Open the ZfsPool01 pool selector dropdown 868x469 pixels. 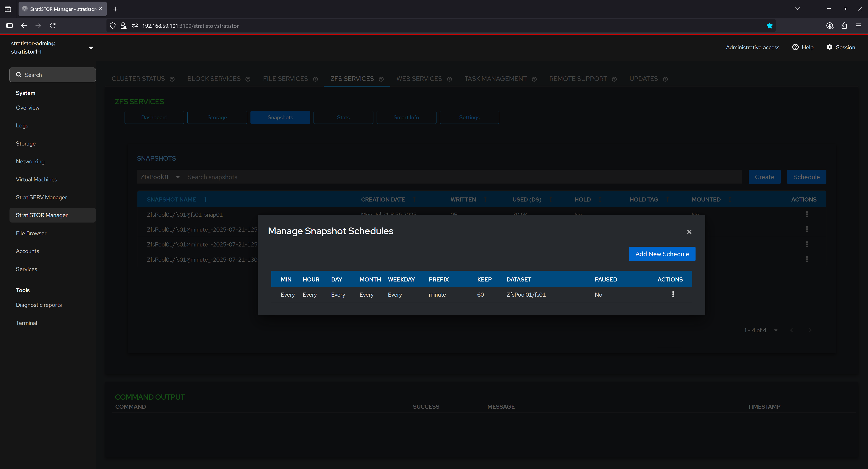pos(160,177)
